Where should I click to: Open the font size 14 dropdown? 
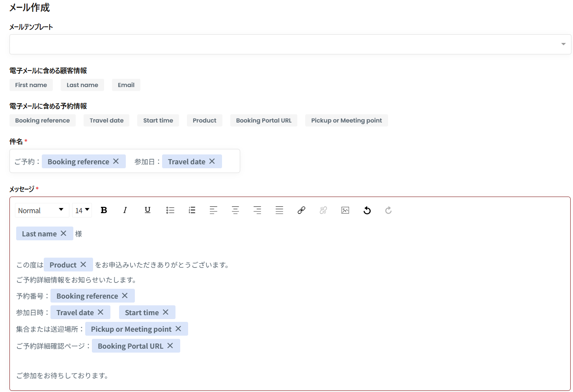82,210
